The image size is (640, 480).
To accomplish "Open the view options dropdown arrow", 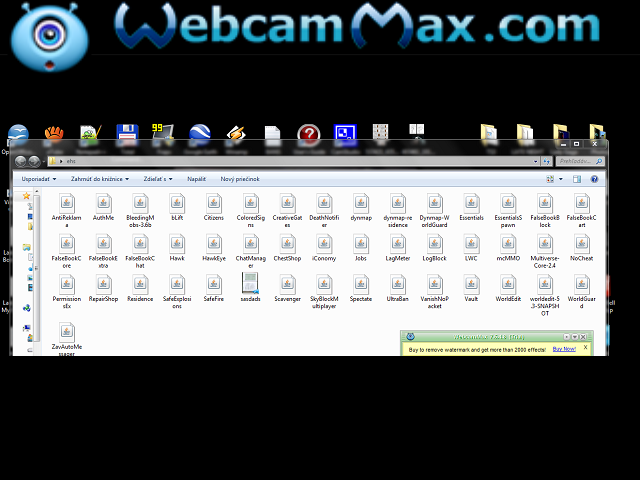I will point(561,179).
